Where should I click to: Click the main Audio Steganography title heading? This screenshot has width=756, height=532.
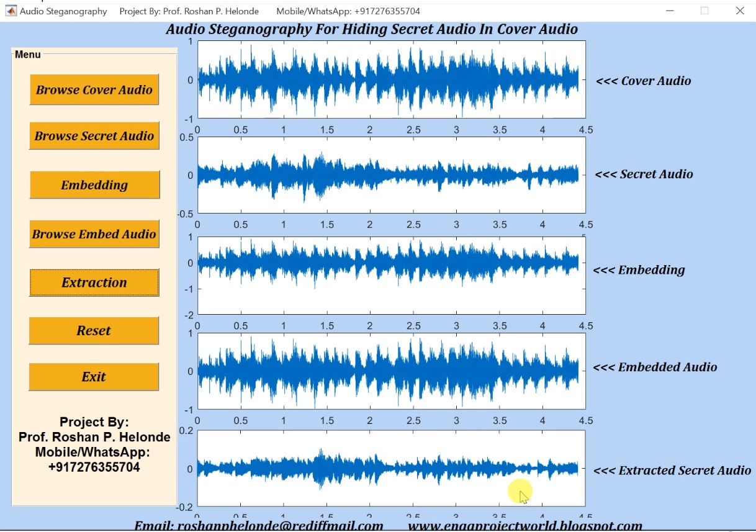pyautogui.click(x=371, y=29)
